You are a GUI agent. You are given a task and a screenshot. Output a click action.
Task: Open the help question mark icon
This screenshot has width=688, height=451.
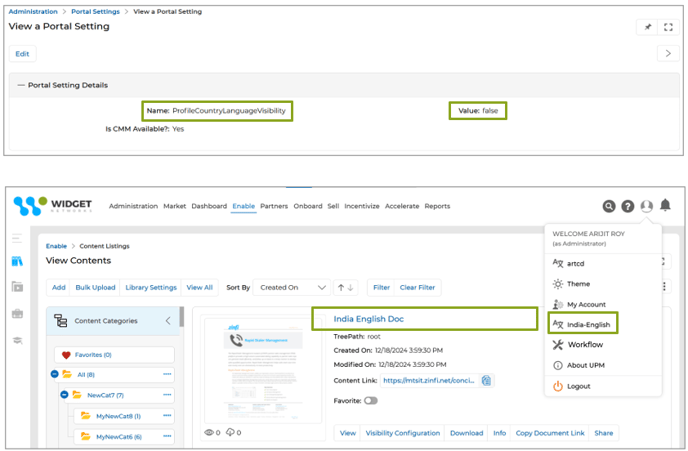(x=627, y=206)
